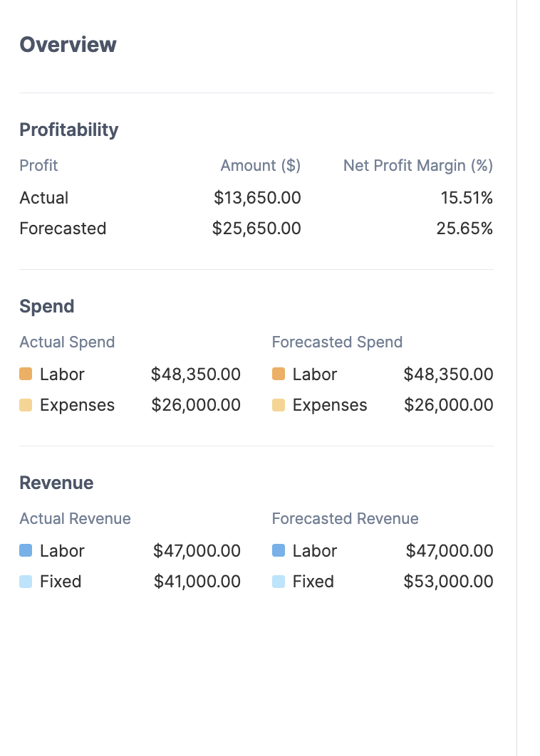Click the Expenses swatch under Actual Spend
Screen dimensions: 540x756
click(x=26, y=405)
